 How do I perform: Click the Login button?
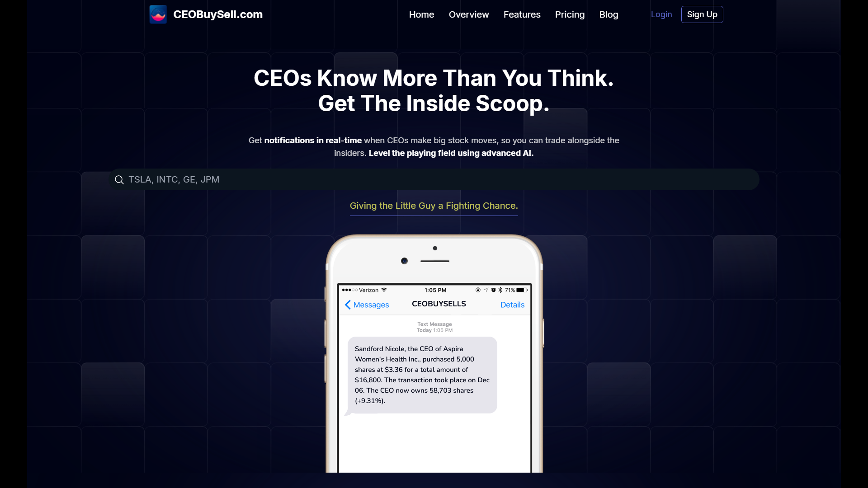point(661,14)
